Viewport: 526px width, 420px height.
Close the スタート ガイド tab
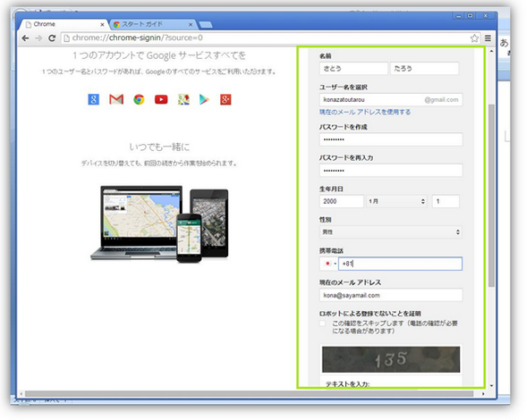click(x=191, y=24)
